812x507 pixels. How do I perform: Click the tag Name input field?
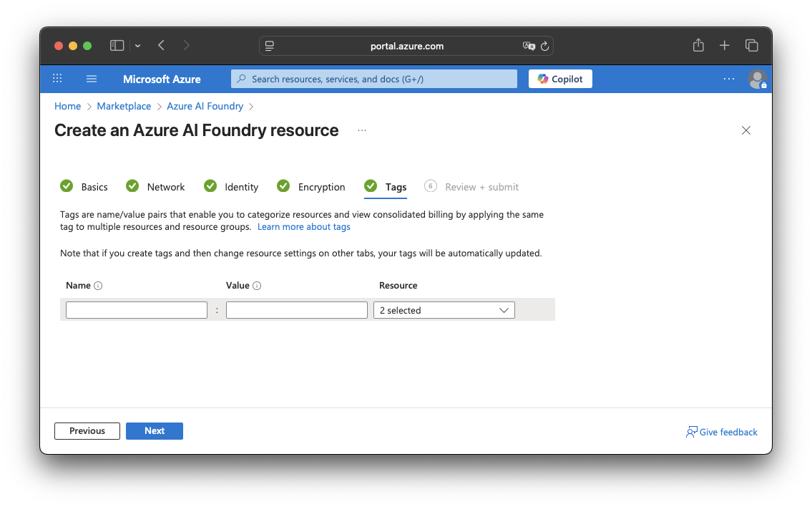[137, 310]
